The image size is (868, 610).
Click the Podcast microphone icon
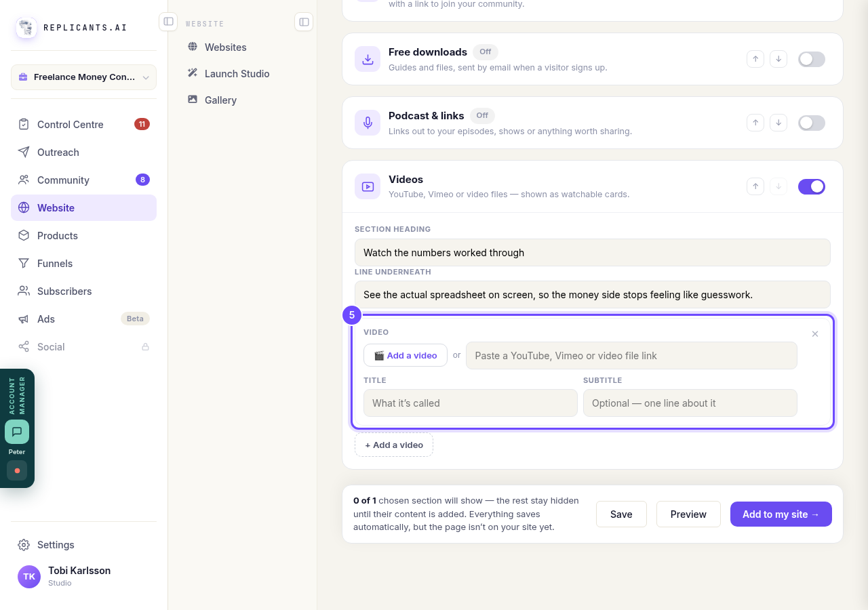[368, 123]
